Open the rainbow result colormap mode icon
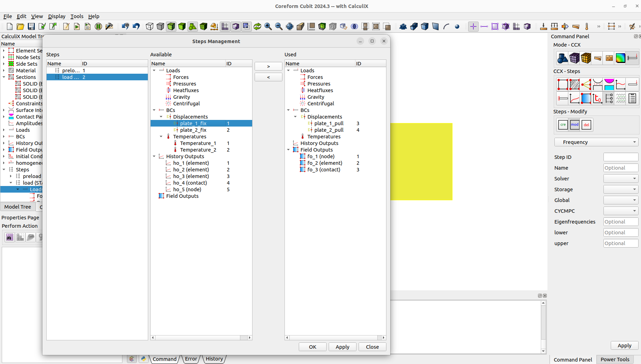The width and height of the screenshot is (641, 364). [x=621, y=58]
